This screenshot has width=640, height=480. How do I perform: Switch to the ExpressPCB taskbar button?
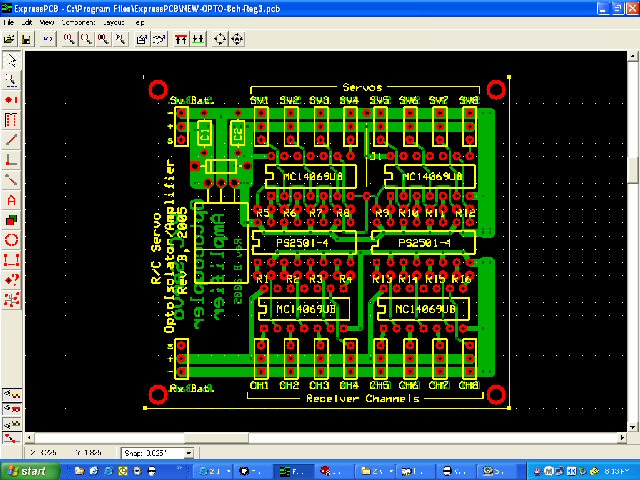[x=294, y=471]
